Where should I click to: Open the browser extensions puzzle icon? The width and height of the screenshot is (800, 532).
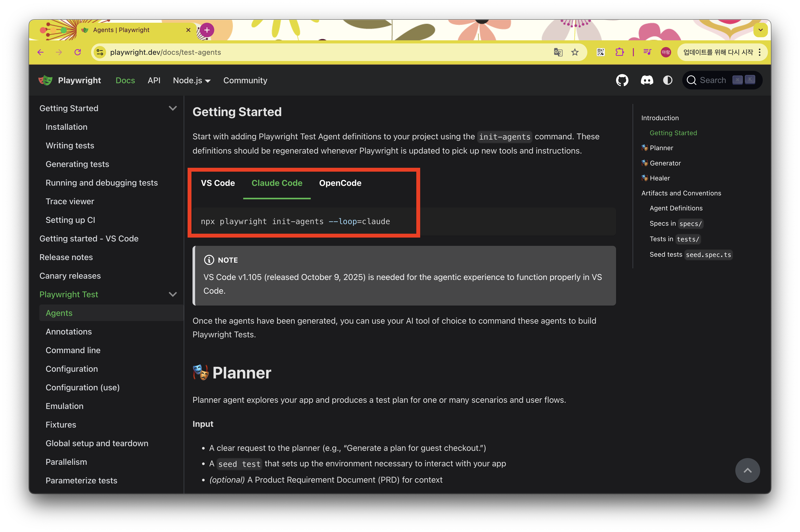619,52
